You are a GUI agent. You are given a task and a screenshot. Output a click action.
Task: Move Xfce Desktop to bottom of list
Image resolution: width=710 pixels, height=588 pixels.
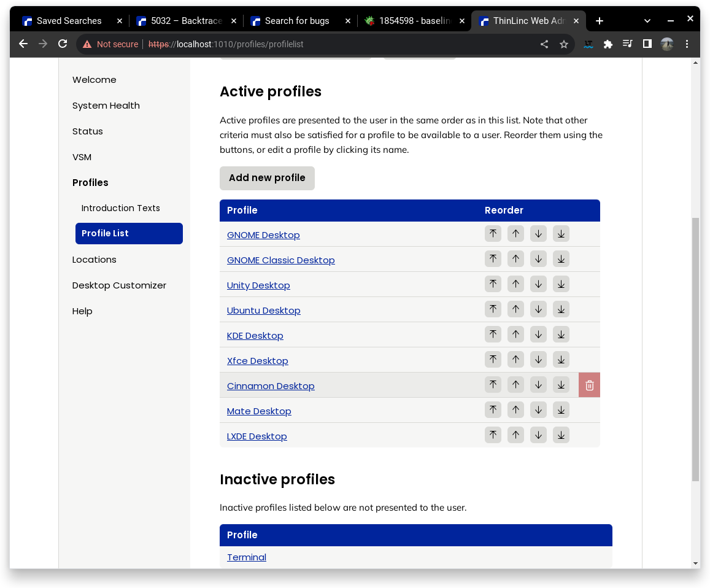point(560,359)
